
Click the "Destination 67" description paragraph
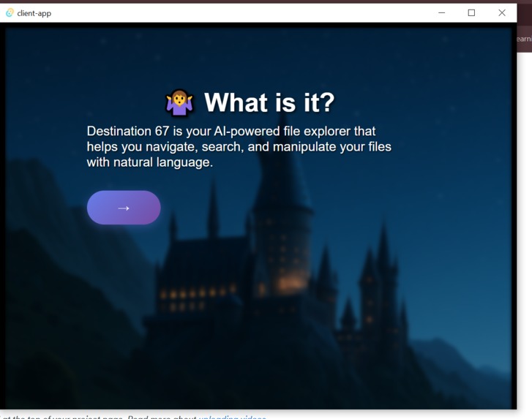pos(239,146)
